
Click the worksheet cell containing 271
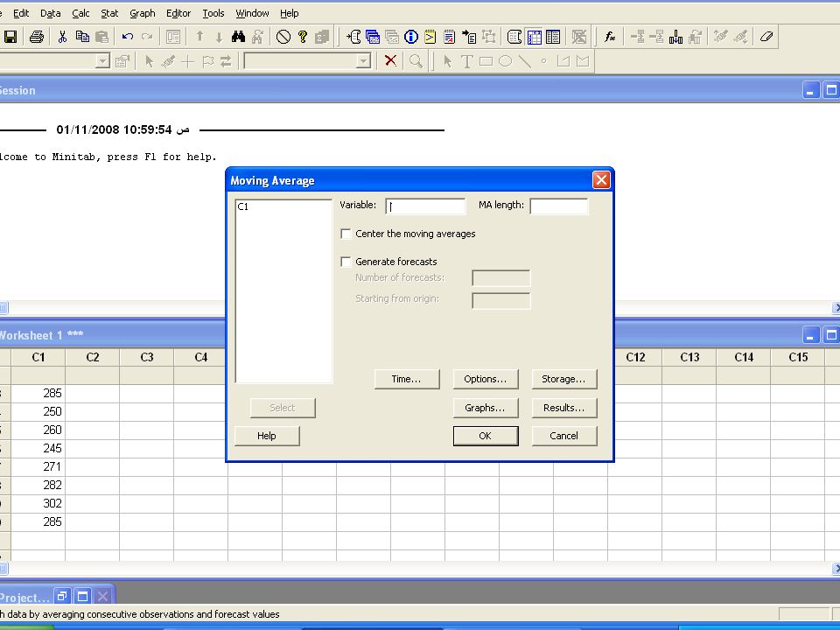(38, 466)
